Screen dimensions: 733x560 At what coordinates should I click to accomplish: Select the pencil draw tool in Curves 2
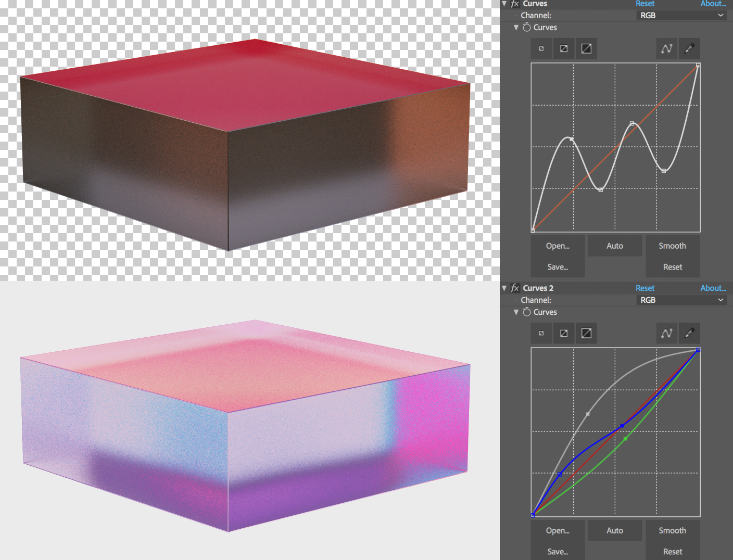[689, 333]
